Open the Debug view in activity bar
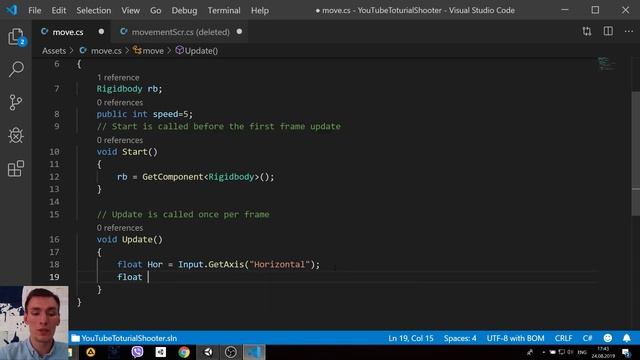Screen dimensions: 640x360 [x=16, y=135]
